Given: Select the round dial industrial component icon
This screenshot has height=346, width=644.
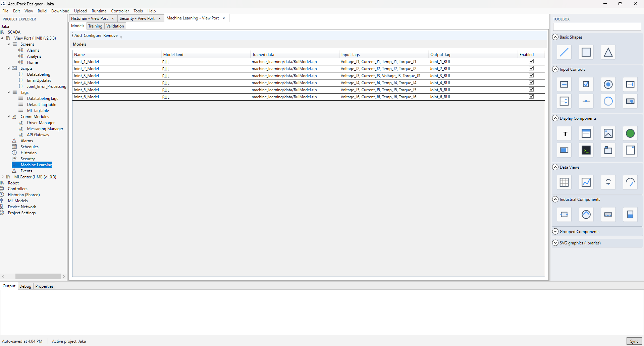Looking at the screenshot, I should coord(586,215).
